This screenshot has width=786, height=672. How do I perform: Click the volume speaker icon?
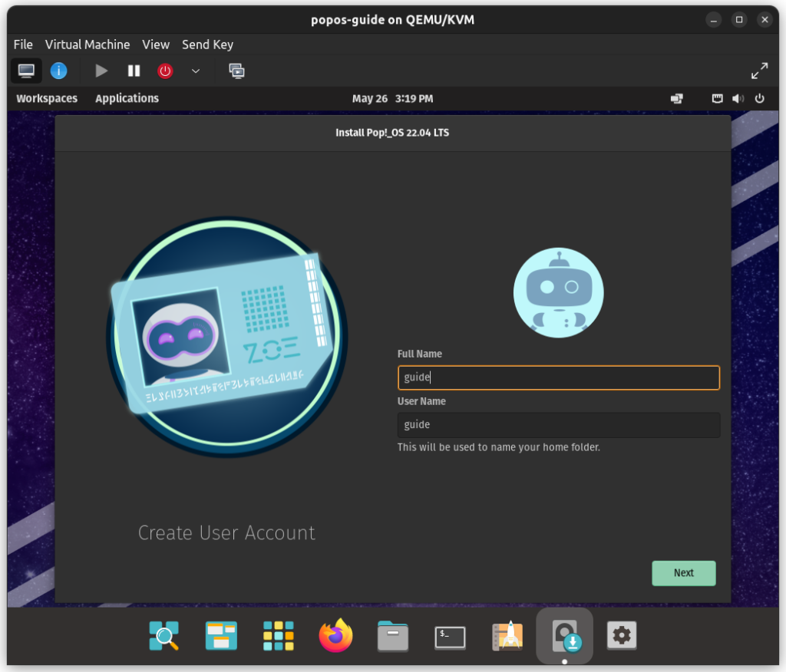[738, 99]
